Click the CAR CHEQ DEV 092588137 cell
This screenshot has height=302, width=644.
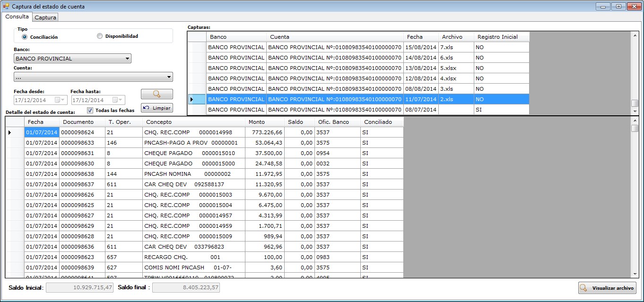pyautogui.click(x=193, y=184)
